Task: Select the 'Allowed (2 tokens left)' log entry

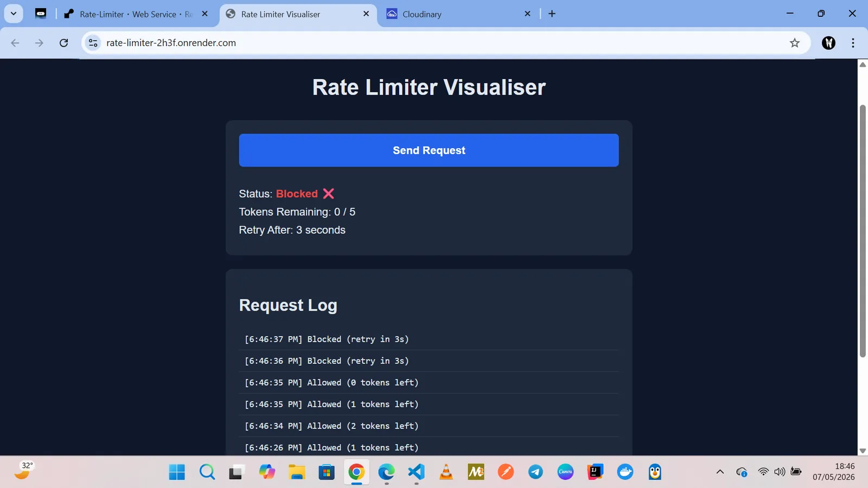Action: [x=429, y=426]
